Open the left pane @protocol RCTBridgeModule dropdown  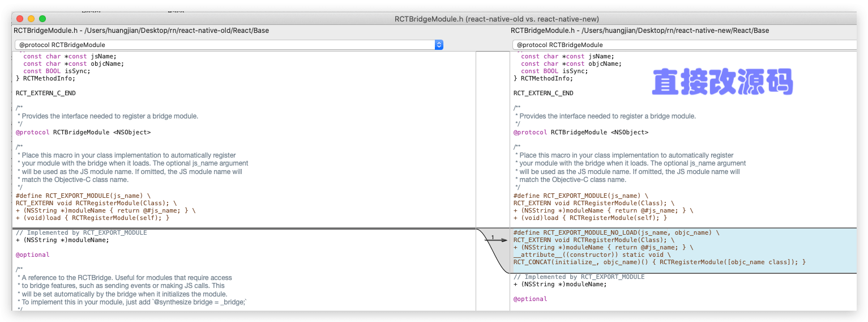229,45
